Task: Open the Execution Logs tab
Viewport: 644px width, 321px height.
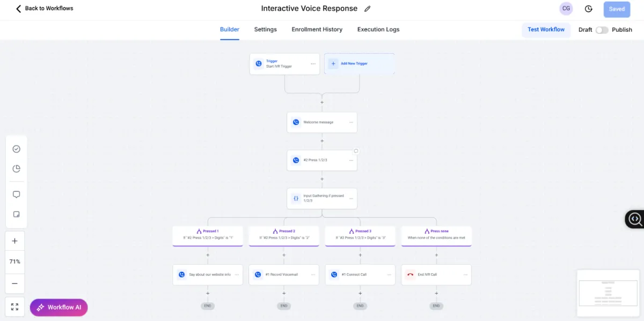Action: coord(378,30)
